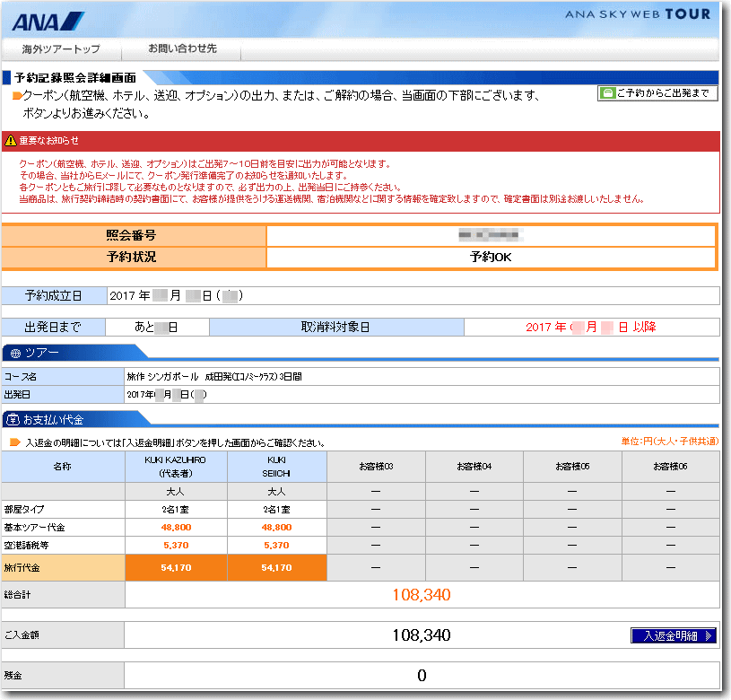Click KUKI SEIICHI column header

[276, 467]
